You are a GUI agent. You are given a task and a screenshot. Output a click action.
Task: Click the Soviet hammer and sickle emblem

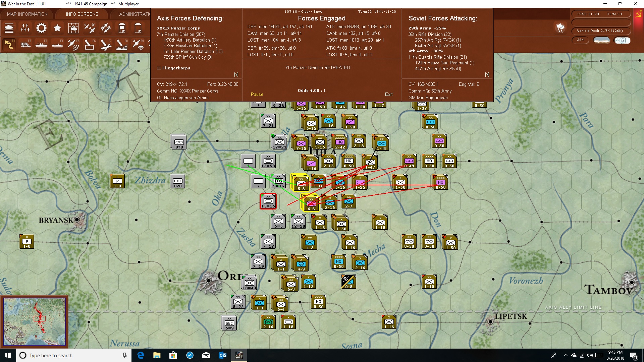(638, 14)
